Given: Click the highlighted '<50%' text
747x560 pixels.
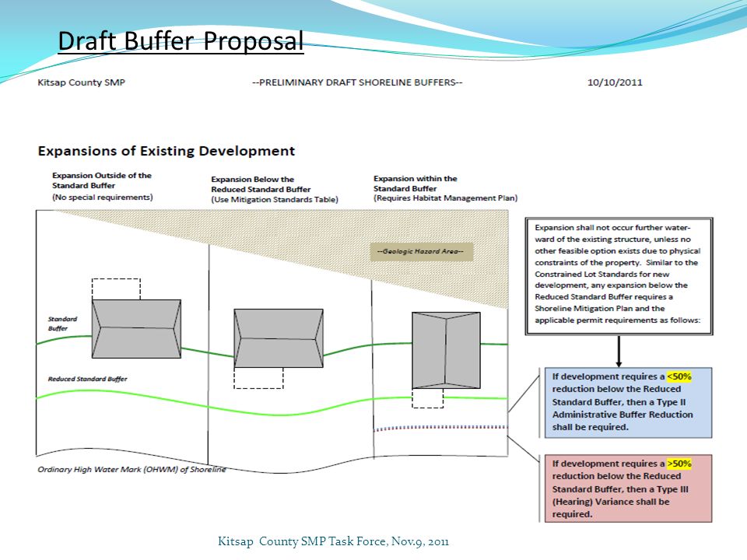Looking at the screenshot, I should 679,376.
